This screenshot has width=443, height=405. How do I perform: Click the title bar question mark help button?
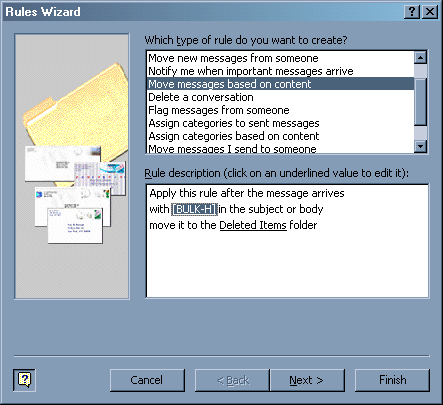[412, 12]
